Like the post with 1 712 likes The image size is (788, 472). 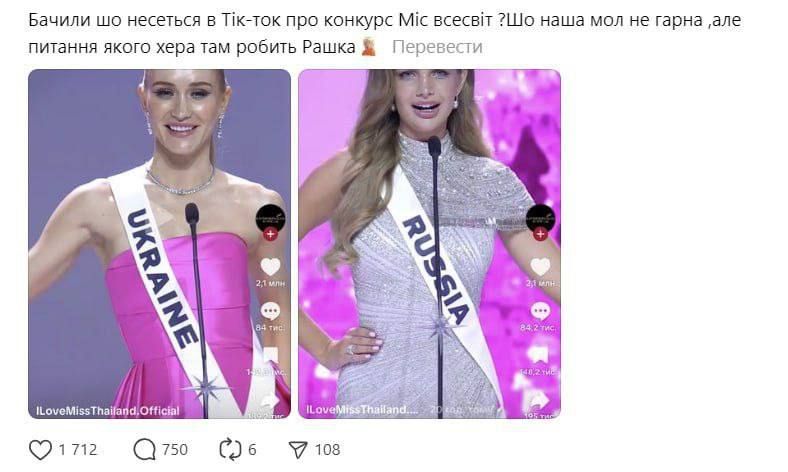[x=40, y=449]
